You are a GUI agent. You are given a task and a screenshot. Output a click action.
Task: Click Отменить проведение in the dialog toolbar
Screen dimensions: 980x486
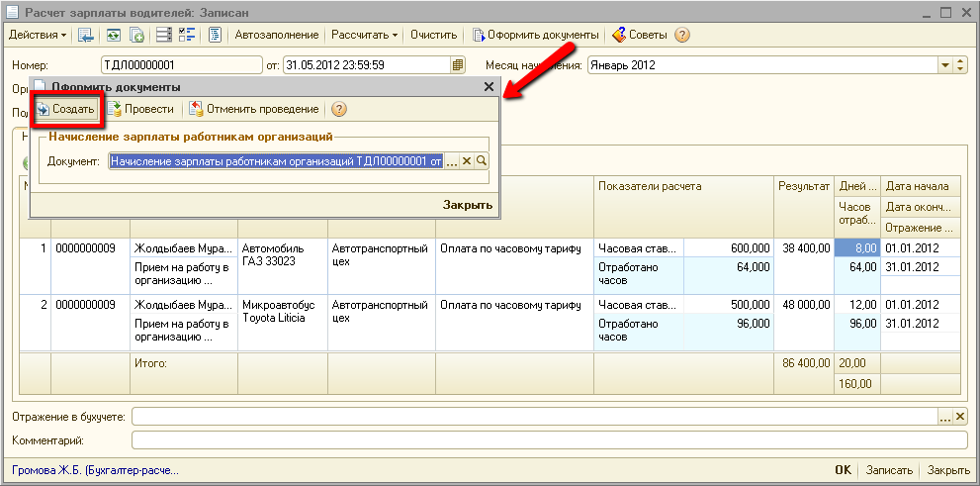click(x=254, y=109)
